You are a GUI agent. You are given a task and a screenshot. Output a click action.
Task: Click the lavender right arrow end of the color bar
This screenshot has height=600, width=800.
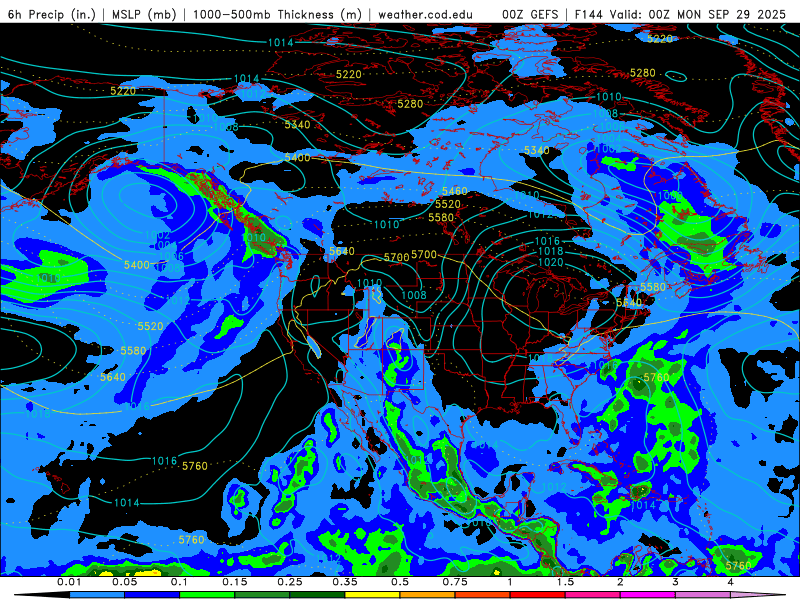point(758,595)
